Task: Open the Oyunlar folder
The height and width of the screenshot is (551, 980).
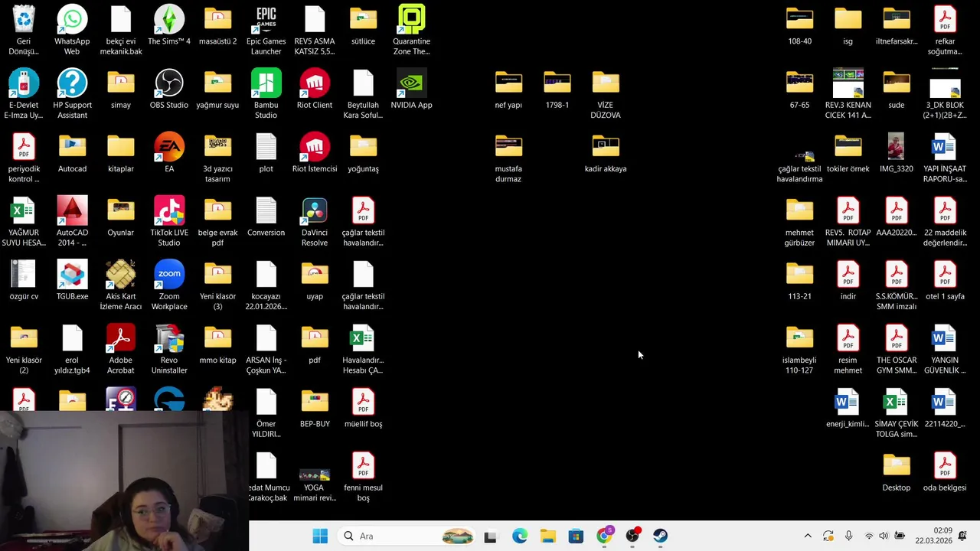Action: point(121,210)
